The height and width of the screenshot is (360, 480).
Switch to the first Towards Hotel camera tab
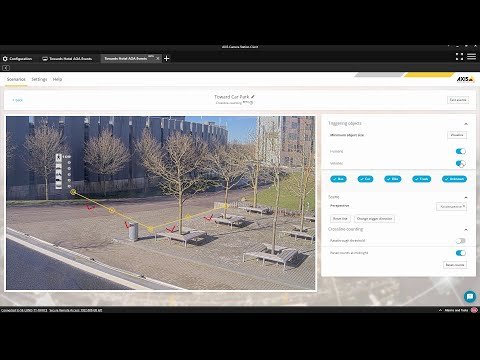pos(67,59)
